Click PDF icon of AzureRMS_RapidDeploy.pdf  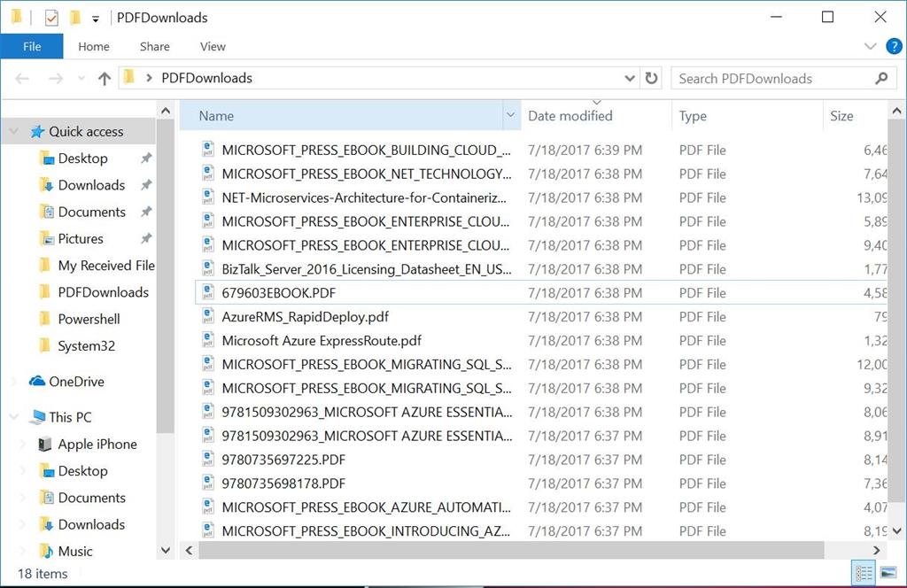pos(207,315)
